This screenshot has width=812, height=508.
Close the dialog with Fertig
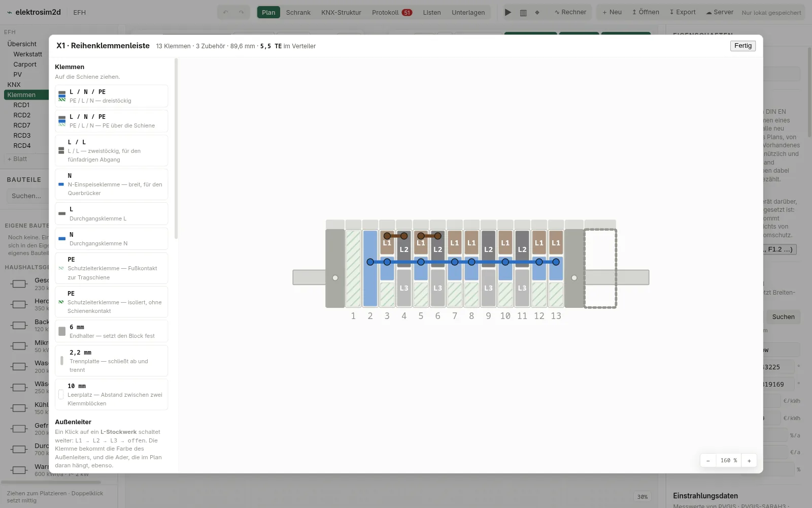[743, 46]
